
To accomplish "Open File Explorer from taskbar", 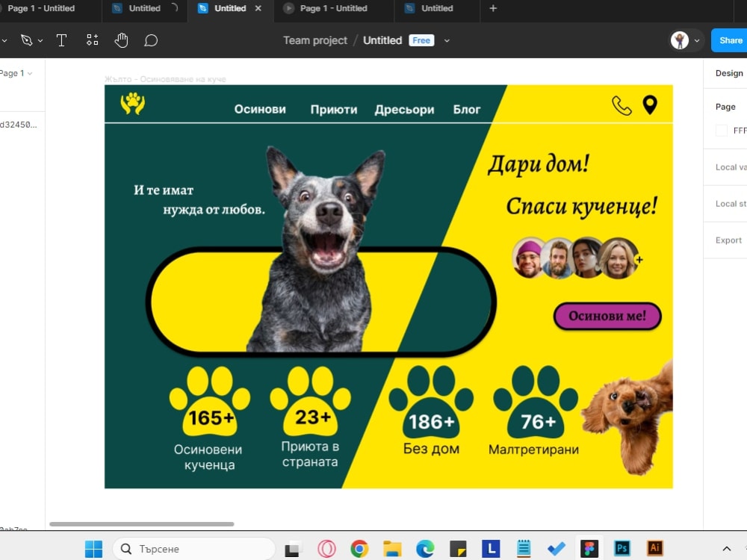I will click(x=392, y=549).
